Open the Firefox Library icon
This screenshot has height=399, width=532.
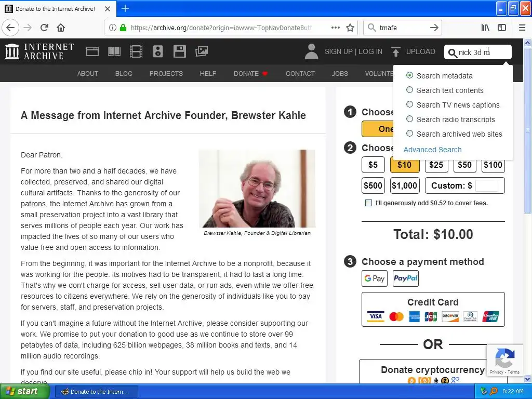tap(486, 28)
